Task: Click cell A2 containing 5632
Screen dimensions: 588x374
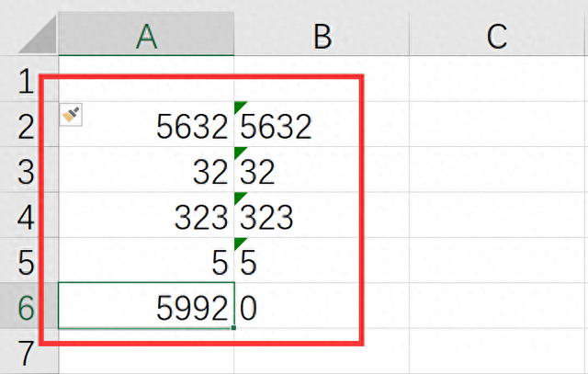Action: pos(146,124)
